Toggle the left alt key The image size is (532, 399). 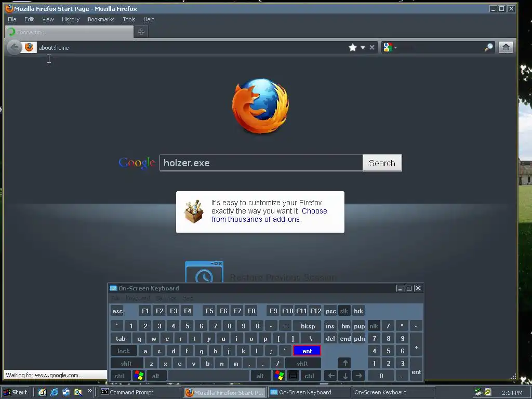[155, 376]
